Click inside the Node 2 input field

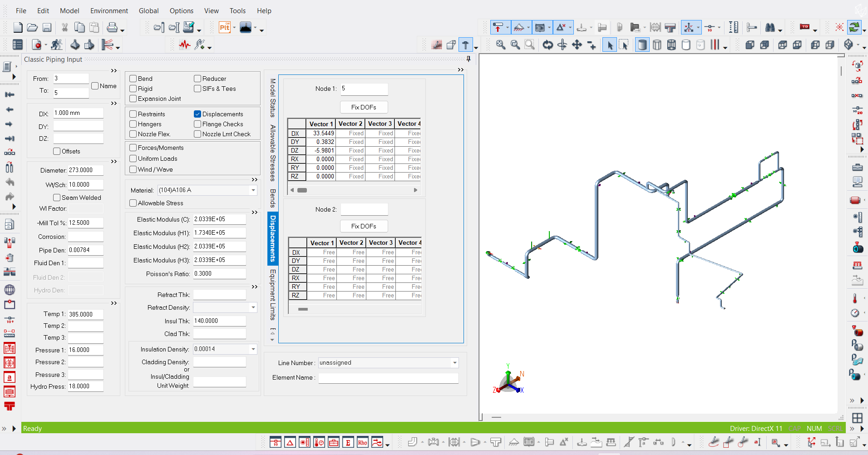(x=364, y=209)
